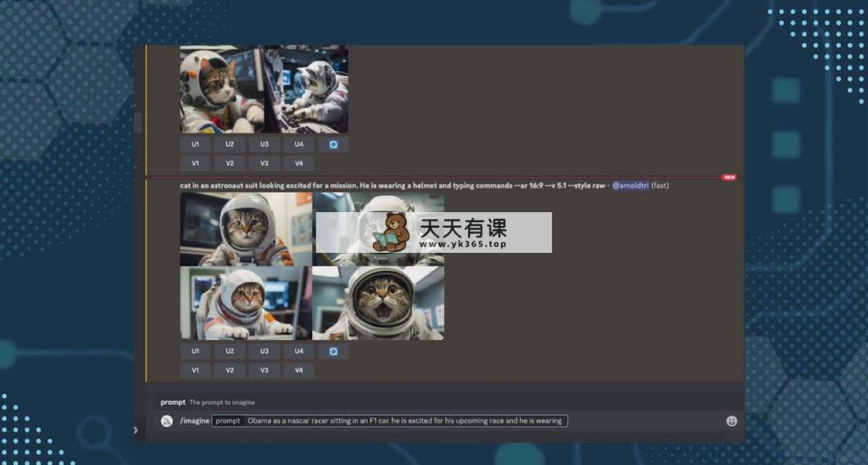Open the bottom-left typing astronaut cat image
Image resolution: width=868 pixels, height=465 pixels.
(x=246, y=304)
